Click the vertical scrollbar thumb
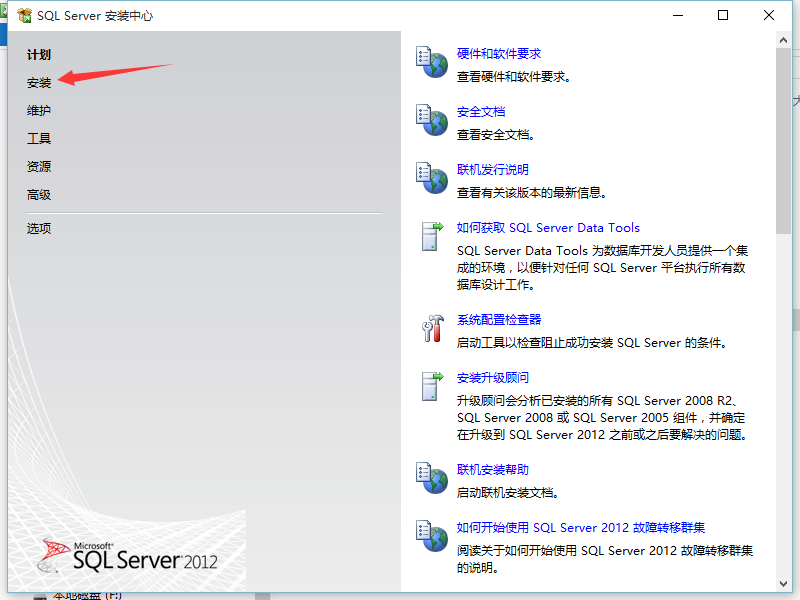 783,141
